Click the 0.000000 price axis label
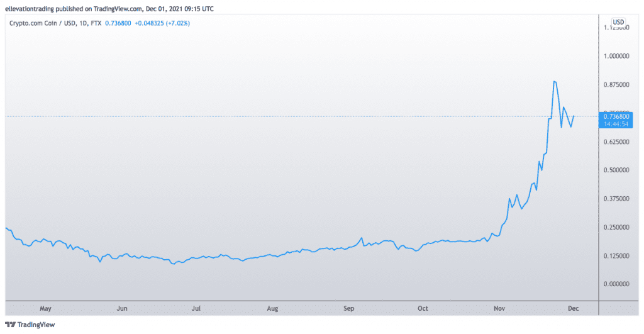This screenshot has height=334, width=644. coord(616,284)
